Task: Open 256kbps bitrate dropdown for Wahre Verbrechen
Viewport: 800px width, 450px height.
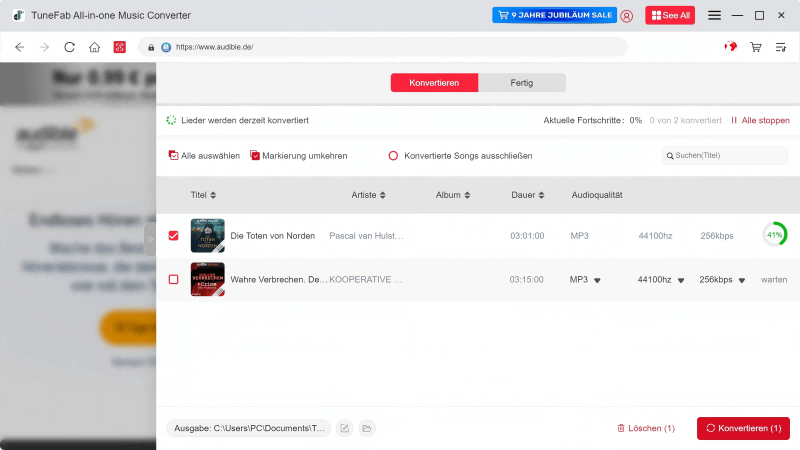Action: coord(722,280)
